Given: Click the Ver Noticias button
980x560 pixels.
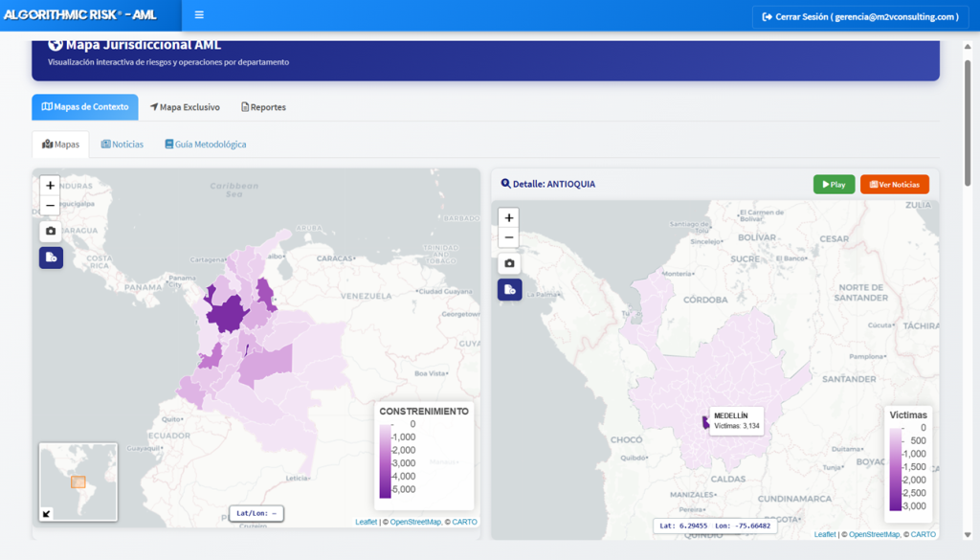Looking at the screenshot, I should [x=895, y=185].
